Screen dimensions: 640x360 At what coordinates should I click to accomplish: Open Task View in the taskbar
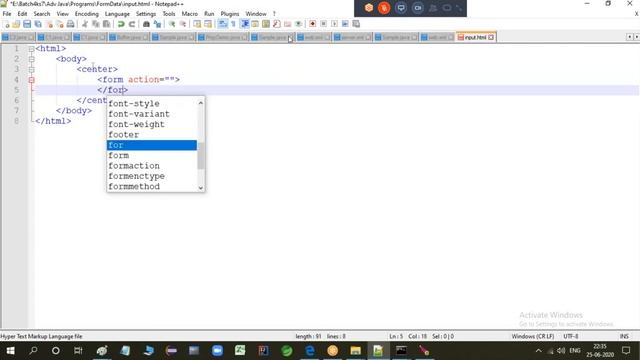pos(78,351)
